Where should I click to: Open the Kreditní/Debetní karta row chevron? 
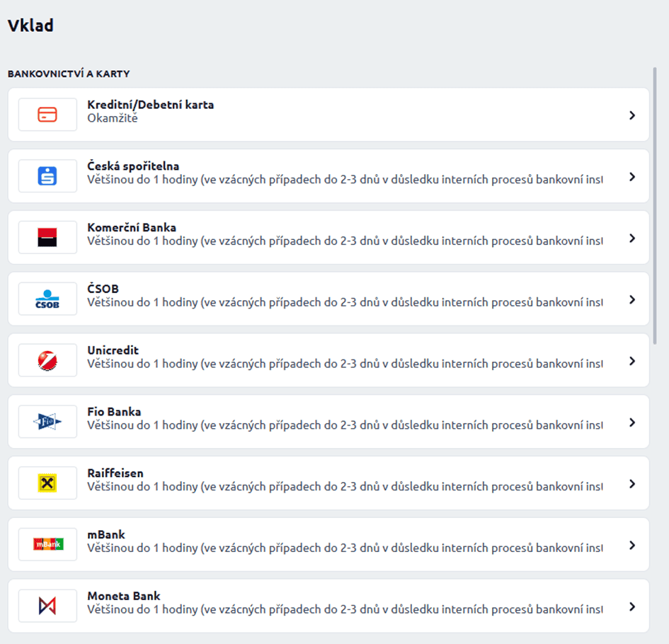(x=632, y=115)
